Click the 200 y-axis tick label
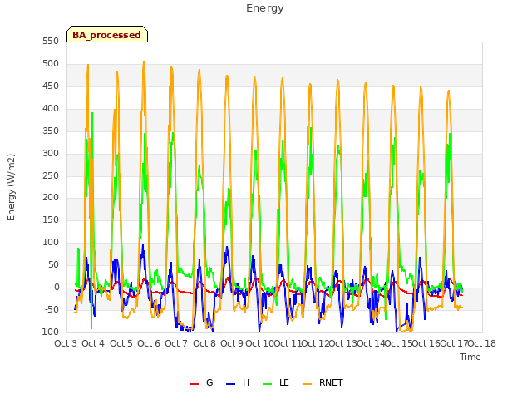Image resolution: width=532 pixels, height=399 pixels. (x=51, y=198)
